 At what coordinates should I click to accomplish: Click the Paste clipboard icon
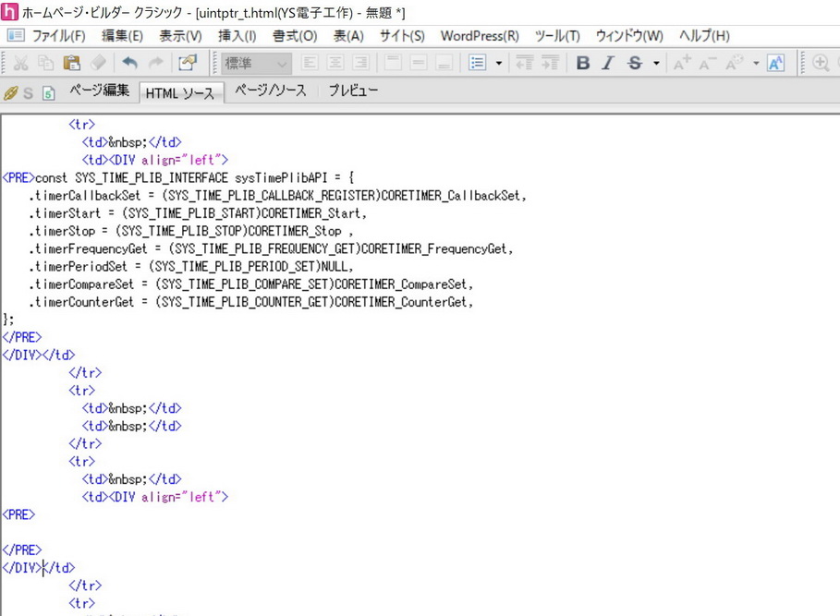tap(72, 63)
